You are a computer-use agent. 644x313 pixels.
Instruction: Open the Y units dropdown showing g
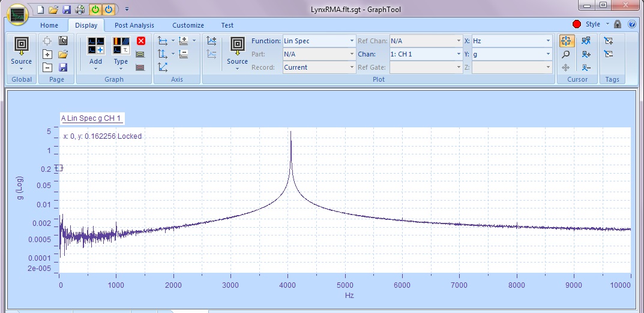coord(511,54)
